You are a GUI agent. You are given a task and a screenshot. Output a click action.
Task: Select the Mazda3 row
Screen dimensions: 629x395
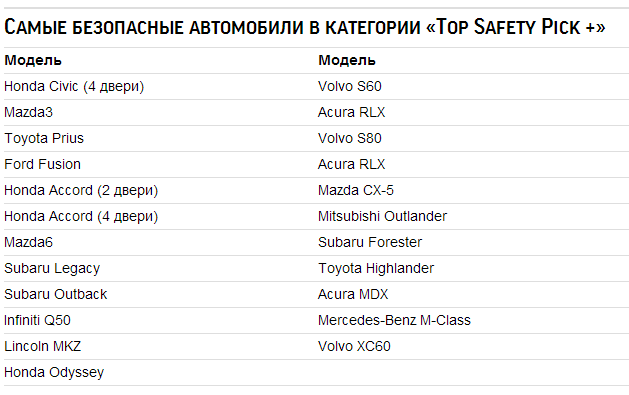[28, 112]
